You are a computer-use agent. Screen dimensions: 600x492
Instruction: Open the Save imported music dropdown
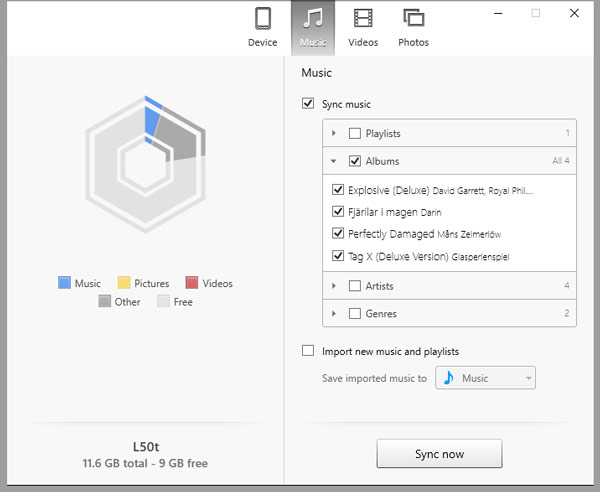tap(487, 378)
